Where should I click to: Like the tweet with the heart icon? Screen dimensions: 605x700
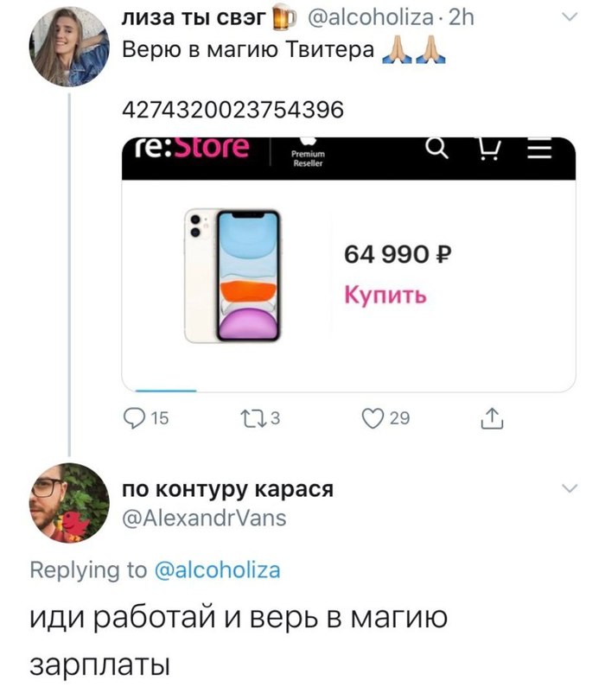click(373, 419)
